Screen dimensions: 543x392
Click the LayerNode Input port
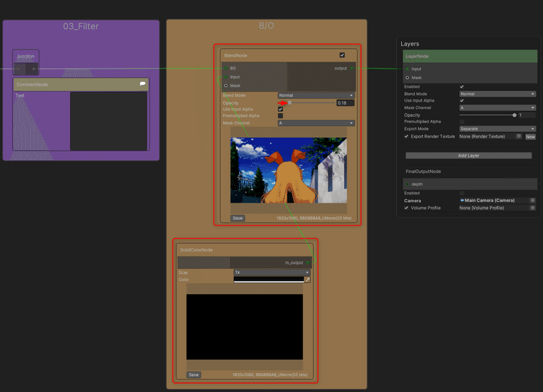(x=407, y=69)
